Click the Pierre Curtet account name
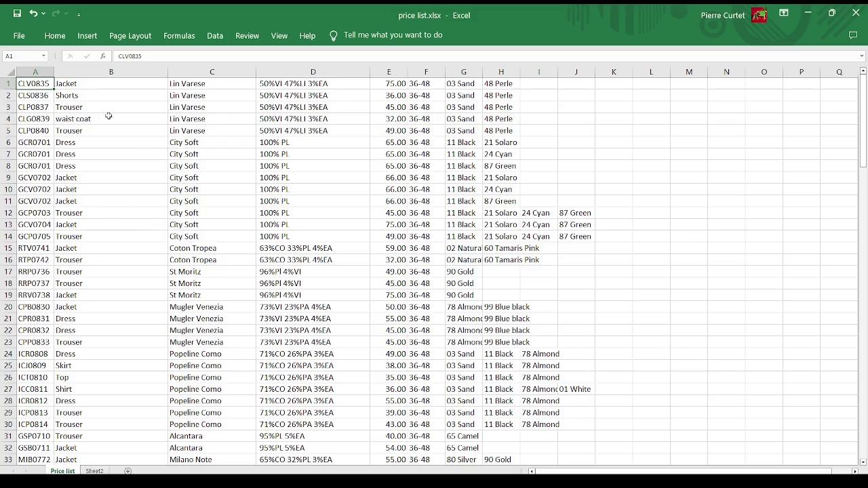Screen dimensions: 868x488 (722, 15)
